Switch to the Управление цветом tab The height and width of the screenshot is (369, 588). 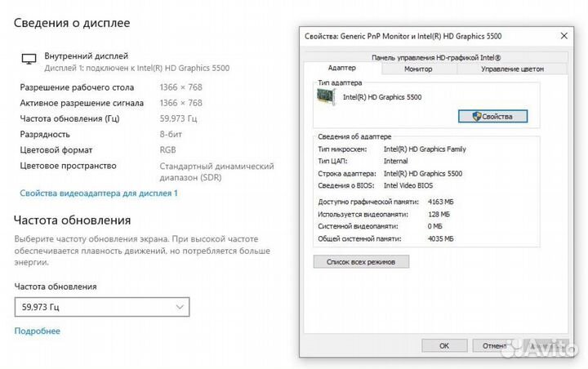point(512,69)
